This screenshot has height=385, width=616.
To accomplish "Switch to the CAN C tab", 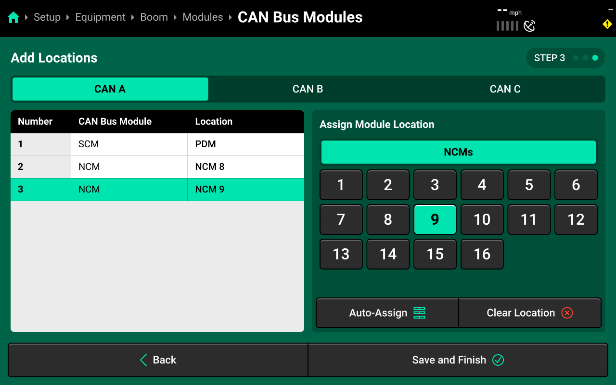I will click(505, 89).
